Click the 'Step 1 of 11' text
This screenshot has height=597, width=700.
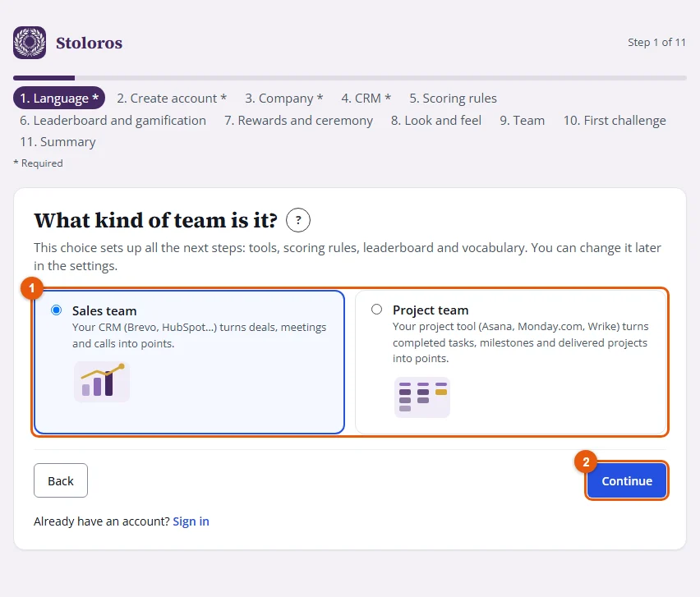(x=656, y=43)
